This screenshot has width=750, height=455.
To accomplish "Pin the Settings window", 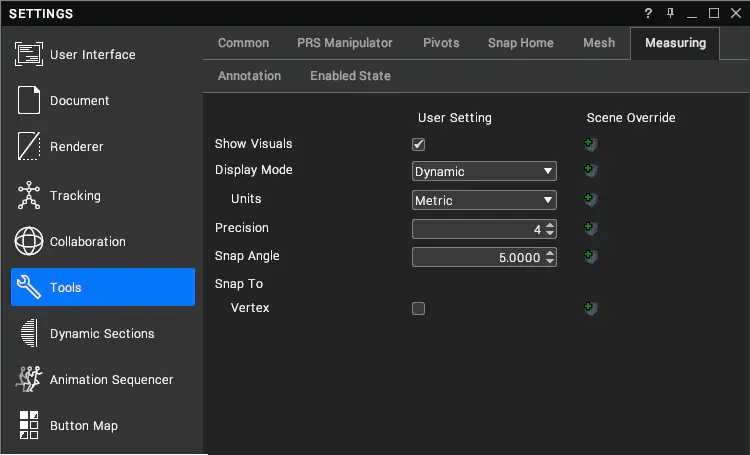I will click(670, 13).
